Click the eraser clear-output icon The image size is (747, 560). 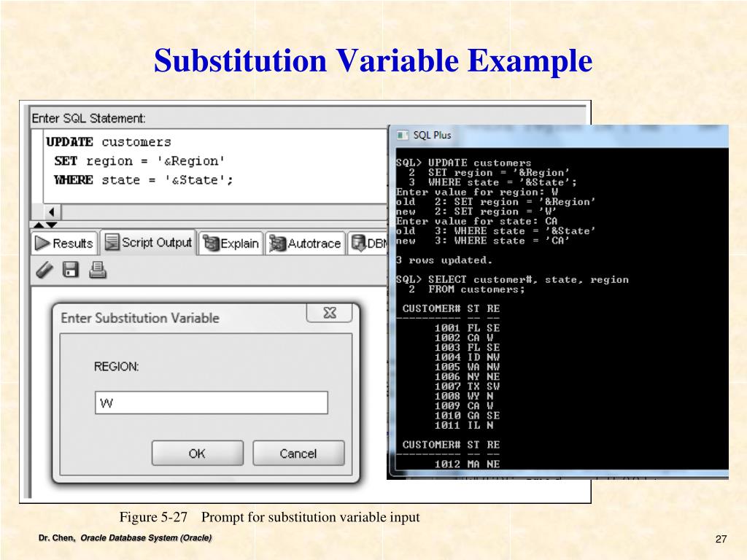tap(44, 270)
